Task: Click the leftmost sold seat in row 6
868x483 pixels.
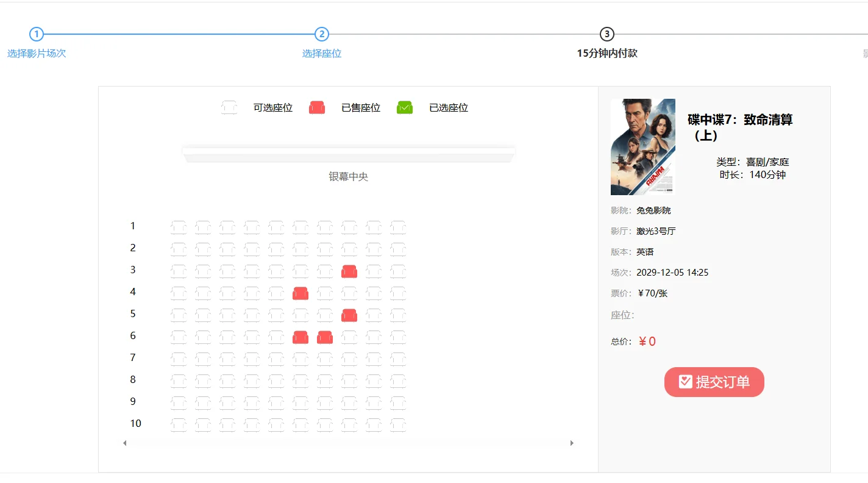Action: tap(301, 337)
